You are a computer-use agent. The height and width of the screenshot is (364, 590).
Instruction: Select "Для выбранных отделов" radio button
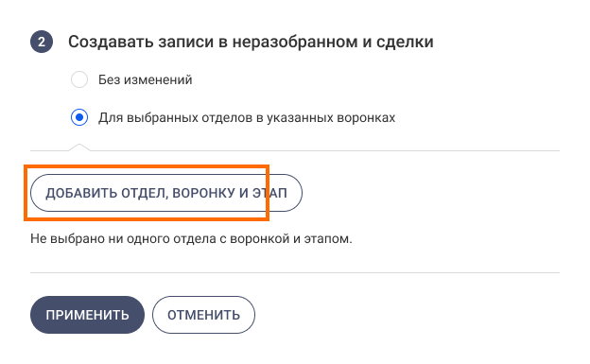pos(79,117)
